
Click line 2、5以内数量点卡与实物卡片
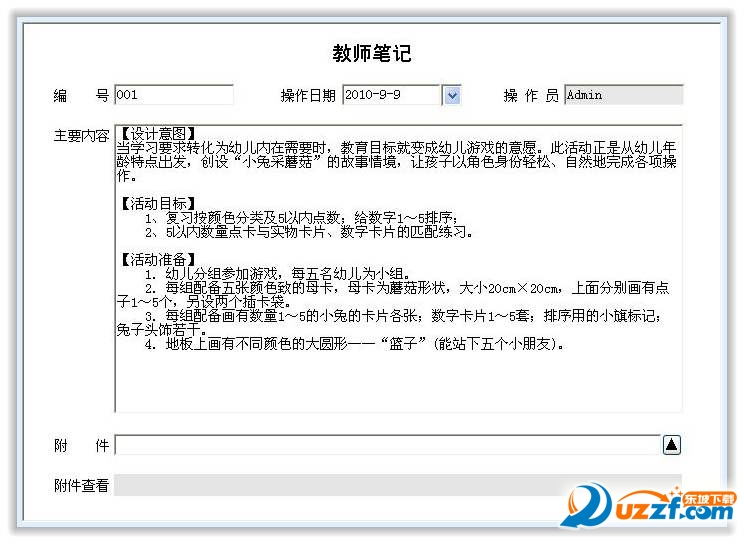(309, 232)
